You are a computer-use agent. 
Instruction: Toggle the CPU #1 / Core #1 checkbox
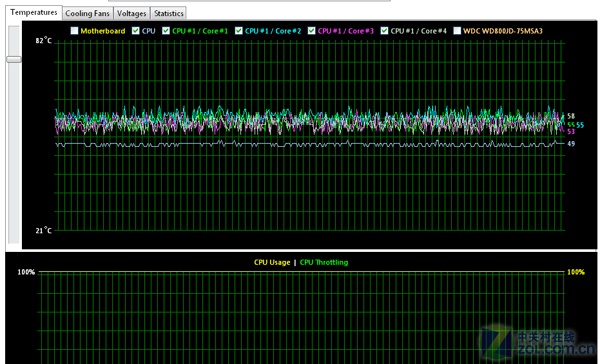tap(166, 31)
